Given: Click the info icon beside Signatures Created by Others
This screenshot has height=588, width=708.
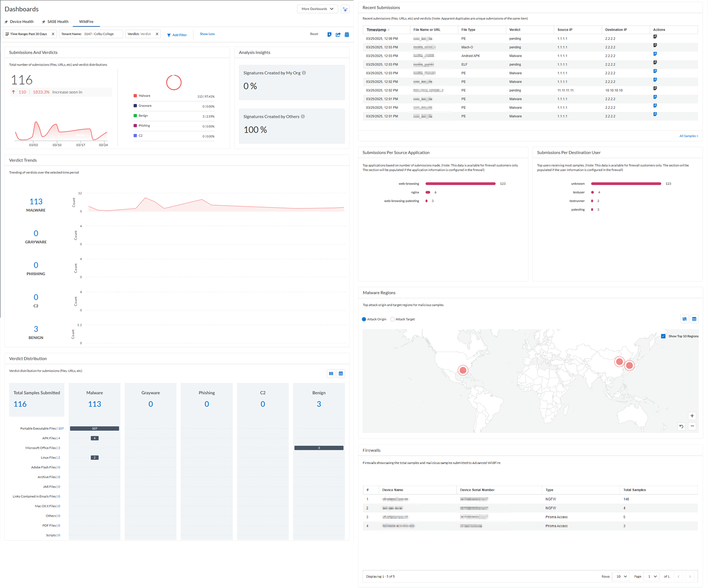Looking at the screenshot, I should coord(303,116).
